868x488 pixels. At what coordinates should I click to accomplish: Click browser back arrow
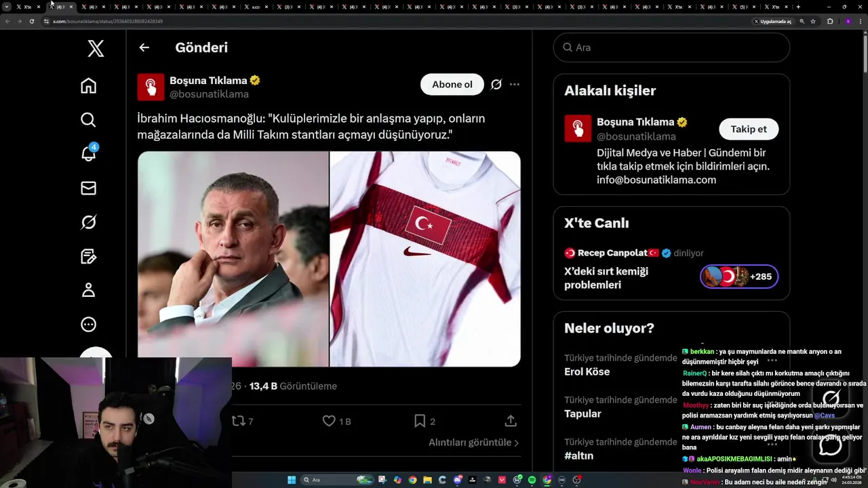[7, 21]
